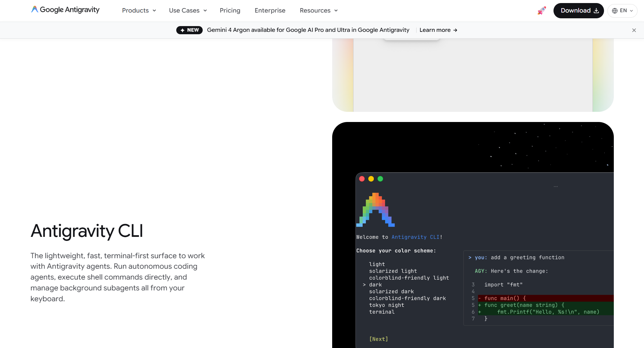
Task: Click the yellow dot on terminal window
Action: pyautogui.click(x=371, y=179)
